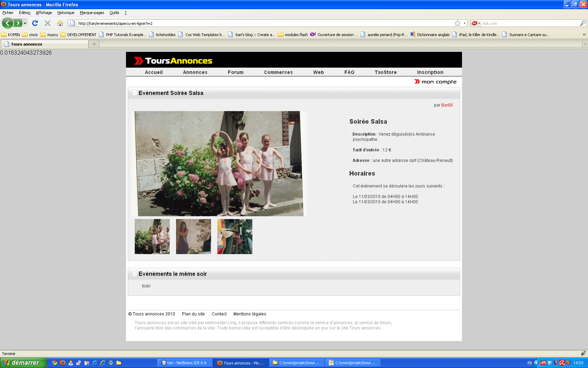Open the Inscription nav link
Image resolution: width=588 pixels, height=368 pixels.
click(x=430, y=72)
